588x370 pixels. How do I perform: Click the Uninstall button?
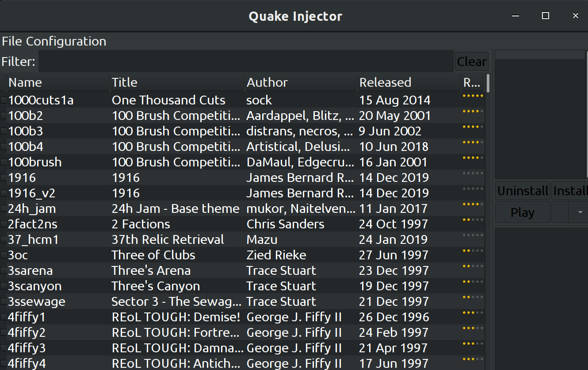[522, 190]
